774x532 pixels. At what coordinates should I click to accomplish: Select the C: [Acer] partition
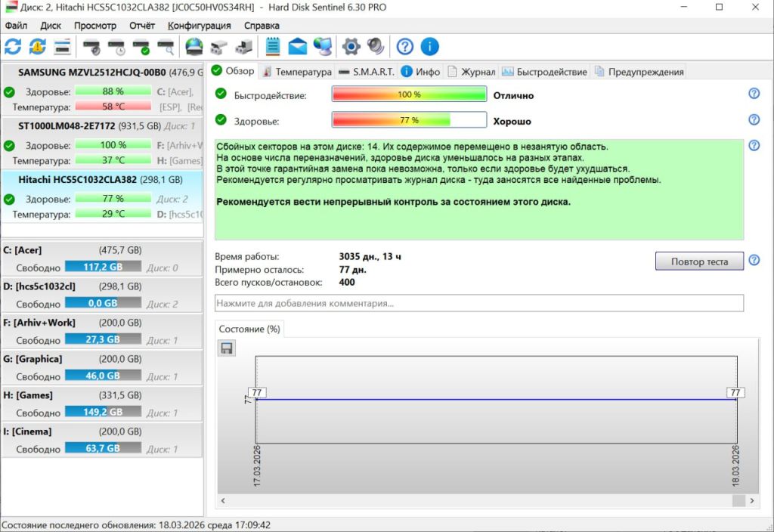tap(102, 258)
